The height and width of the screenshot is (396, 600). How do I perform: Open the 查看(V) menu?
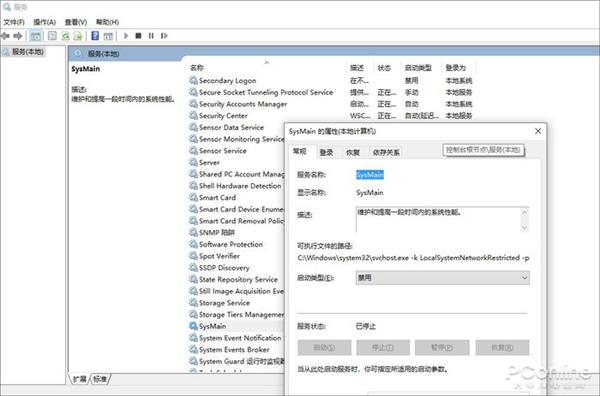pyautogui.click(x=76, y=22)
